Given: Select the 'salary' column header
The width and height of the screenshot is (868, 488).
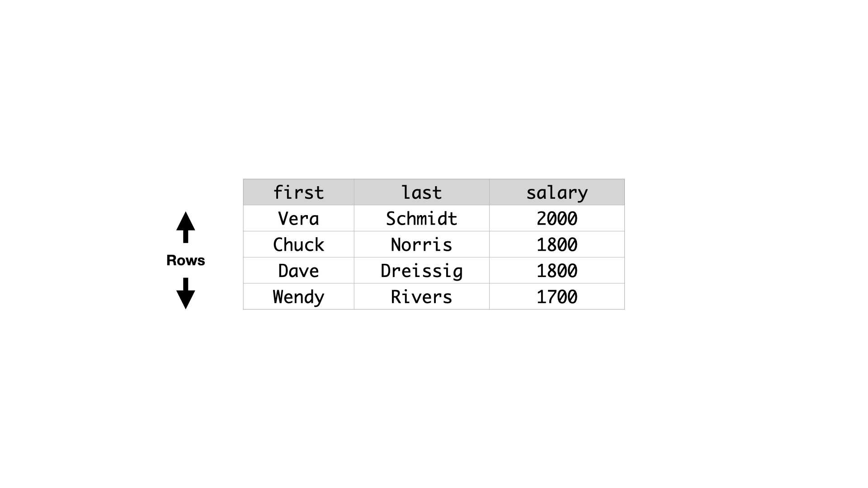Looking at the screenshot, I should [557, 192].
